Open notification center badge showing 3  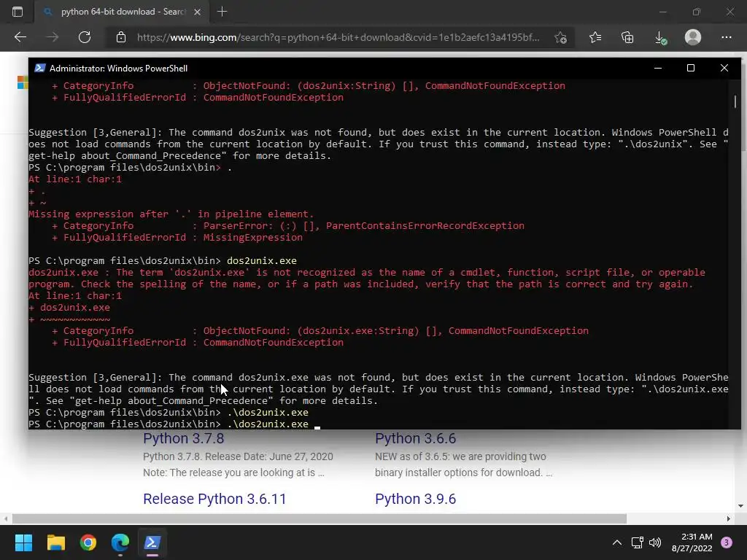[x=727, y=542]
